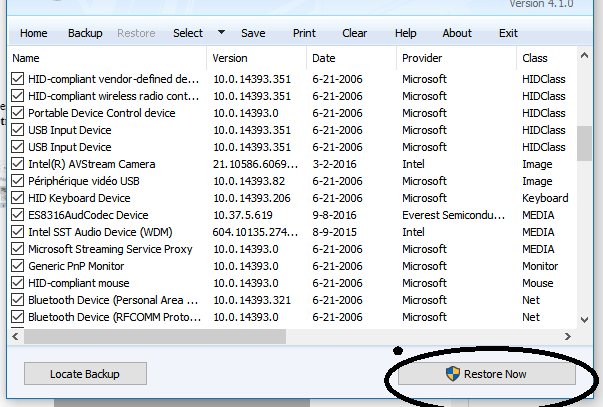The width and height of the screenshot is (603, 407).
Task: Uncheck Microsoft Streaming Service Proxy checkbox
Action: (x=17, y=249)
